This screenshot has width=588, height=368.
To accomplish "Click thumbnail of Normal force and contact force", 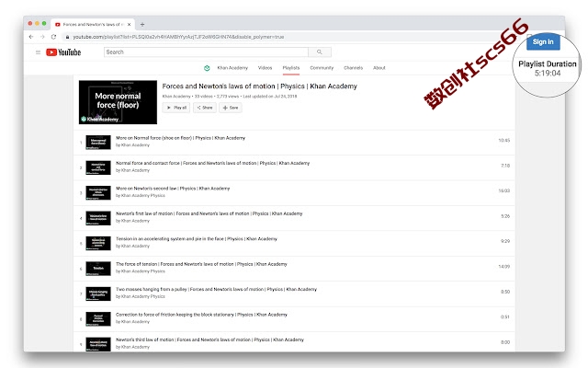I will pos(98,167).
